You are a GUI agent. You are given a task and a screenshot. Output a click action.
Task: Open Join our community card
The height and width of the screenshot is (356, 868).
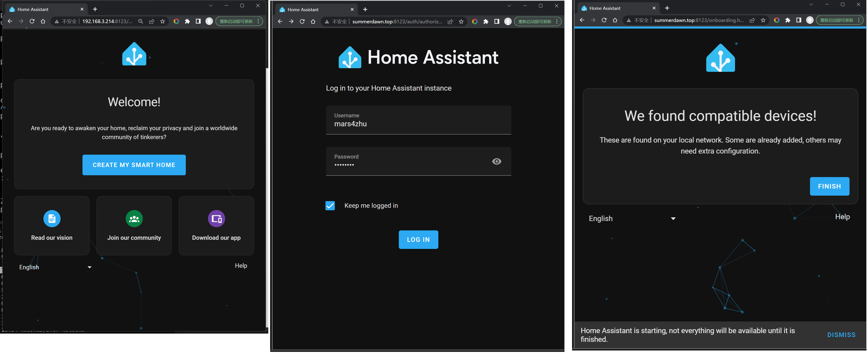[134, 226]
